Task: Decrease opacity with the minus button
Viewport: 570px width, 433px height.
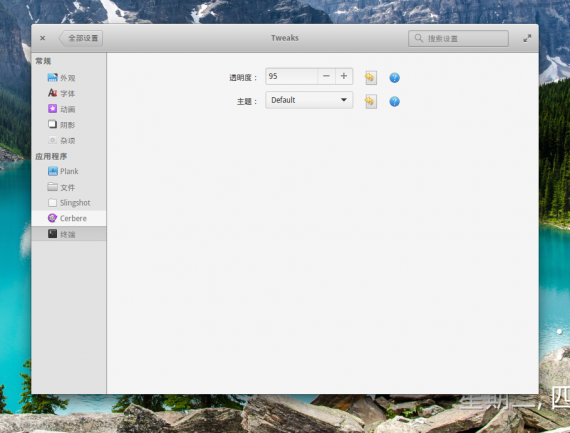Action: [326, 76]
